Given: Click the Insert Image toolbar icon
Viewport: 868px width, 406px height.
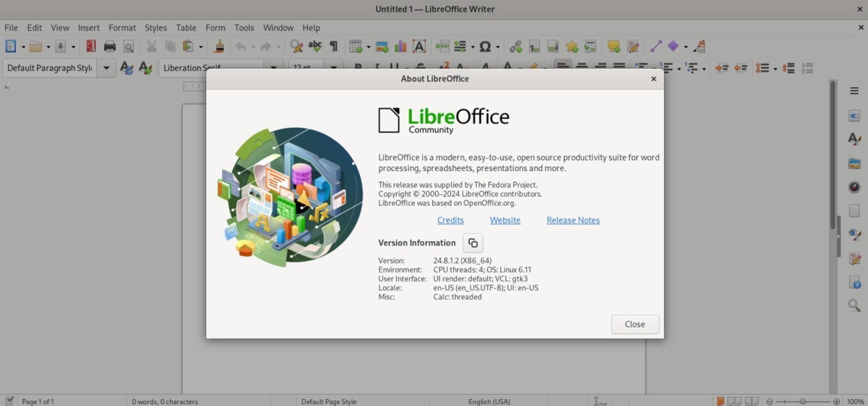Looking at the screenshot, I should click(383, 46).
